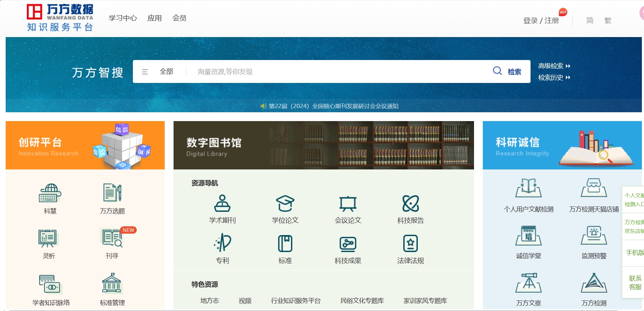Open the 标准管理 building icon
The image size is (644, 311).
(112, 283)
